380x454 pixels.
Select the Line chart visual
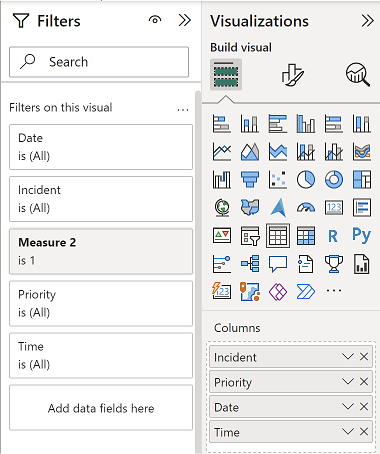(x=222, y=152)
